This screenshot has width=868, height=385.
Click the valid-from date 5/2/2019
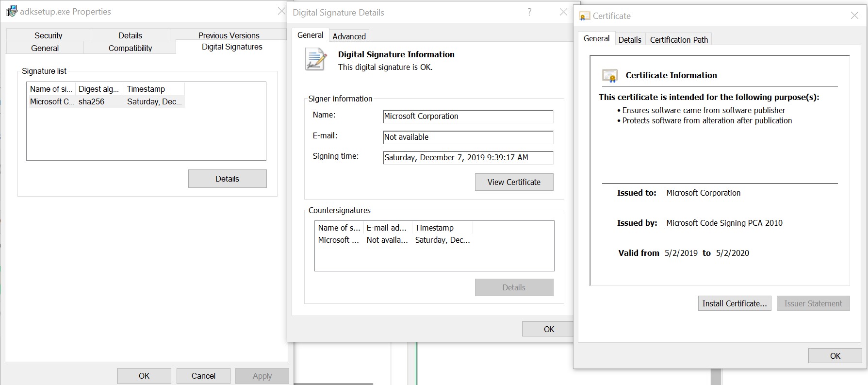coord(681,253)
